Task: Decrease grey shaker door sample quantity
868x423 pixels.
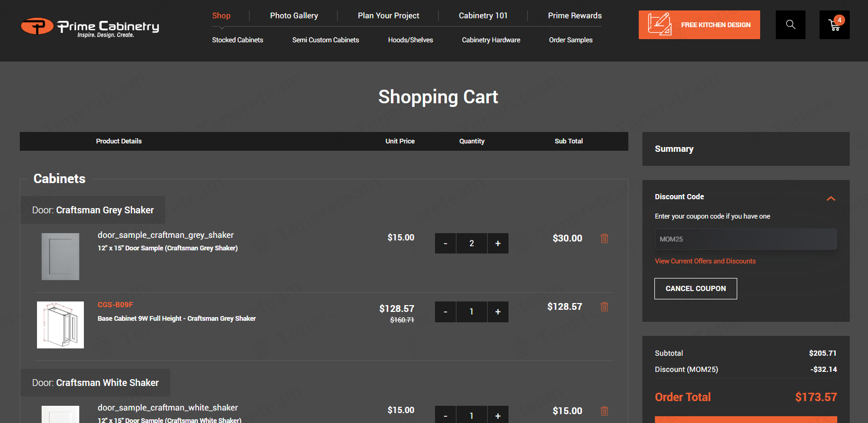Action: (x=445, y=244)
